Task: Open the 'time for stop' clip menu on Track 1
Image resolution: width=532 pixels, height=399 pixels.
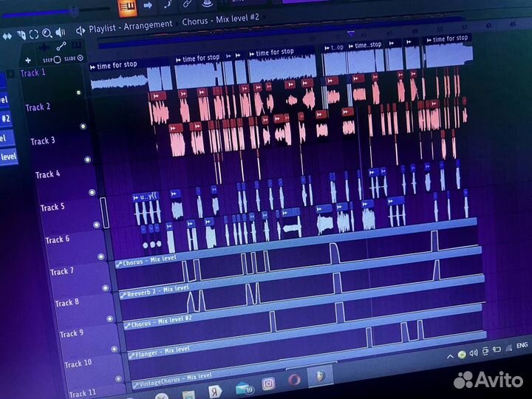Action: point(94,66)
